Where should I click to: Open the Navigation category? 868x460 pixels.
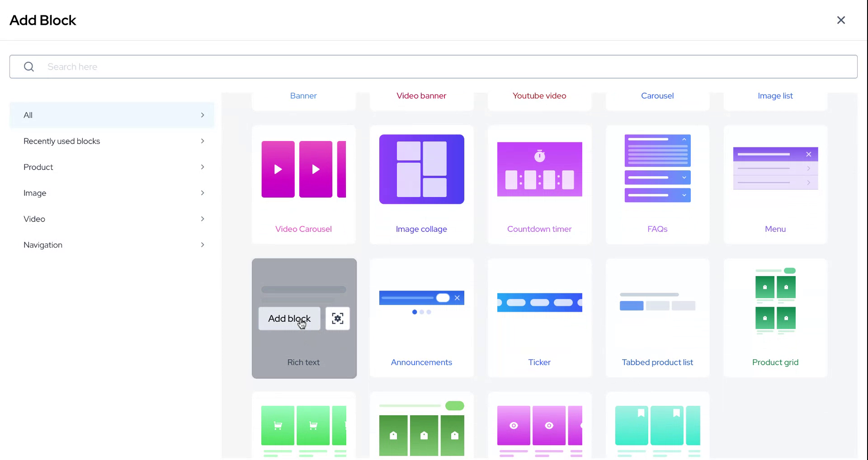tap(112, 245)
